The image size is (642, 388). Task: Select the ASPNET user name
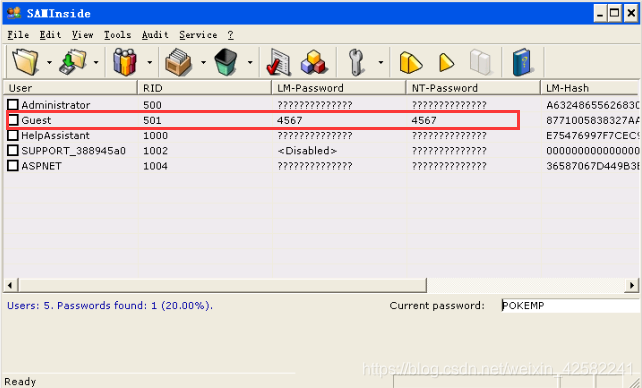(x=41, y=166)
